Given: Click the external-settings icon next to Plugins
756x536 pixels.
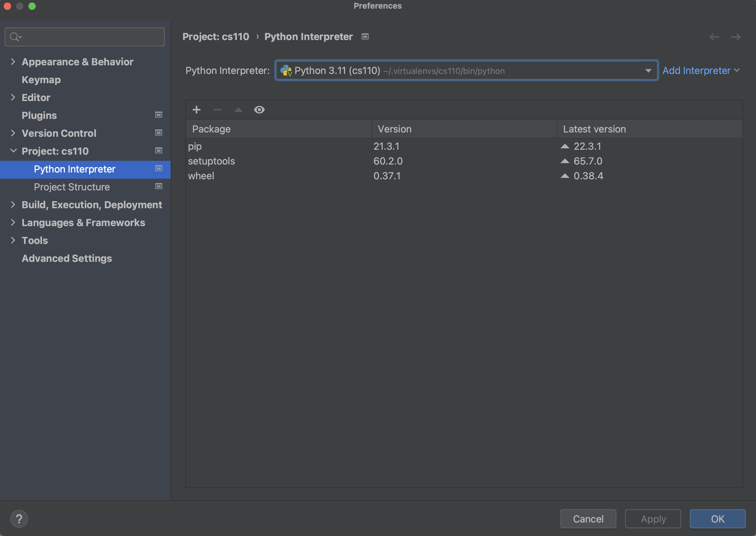Looking at the screenshot, I should [x=158, y=115].
